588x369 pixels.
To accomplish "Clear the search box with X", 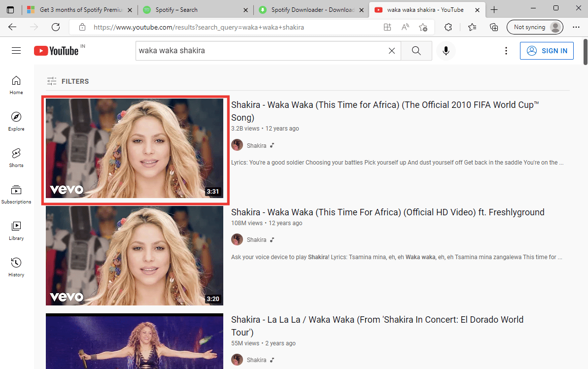I will tap(391, 51).
